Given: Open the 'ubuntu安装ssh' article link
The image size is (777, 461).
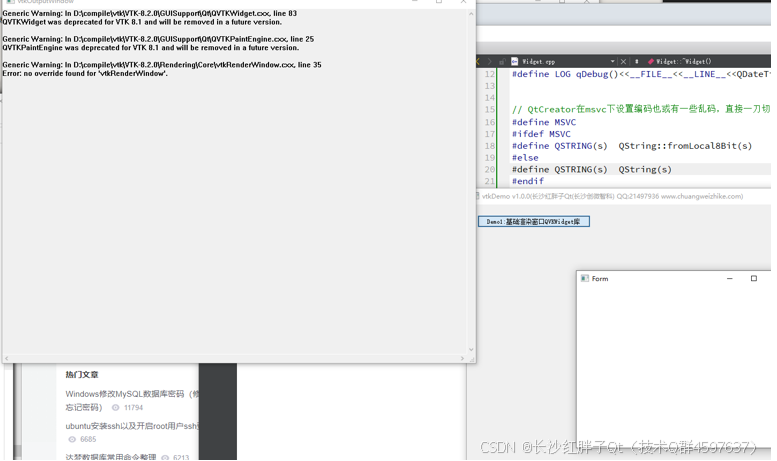Looking at the screenshot, I should point(132,426).
